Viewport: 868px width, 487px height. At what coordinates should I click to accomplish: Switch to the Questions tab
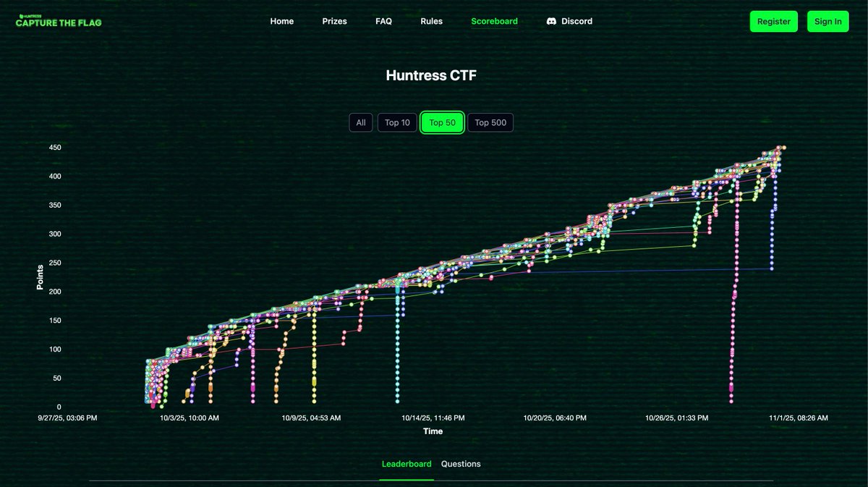(461, 464)
